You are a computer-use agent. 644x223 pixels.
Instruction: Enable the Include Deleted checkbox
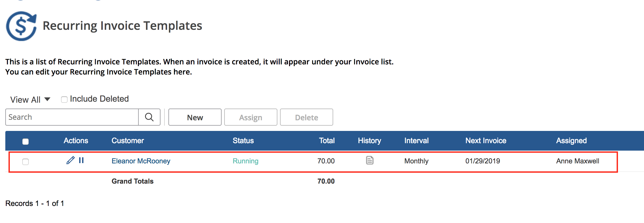click(64, 100)
